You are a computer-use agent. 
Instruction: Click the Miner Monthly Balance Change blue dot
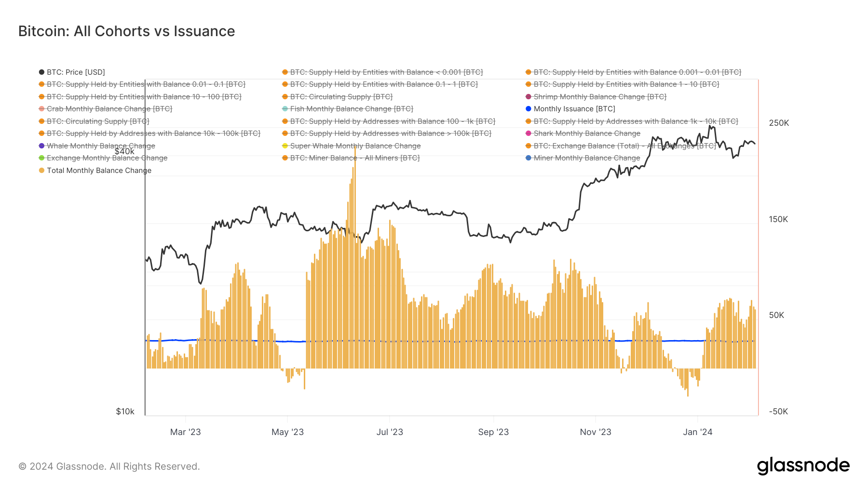pyautogui.click(x=529, y=158)
